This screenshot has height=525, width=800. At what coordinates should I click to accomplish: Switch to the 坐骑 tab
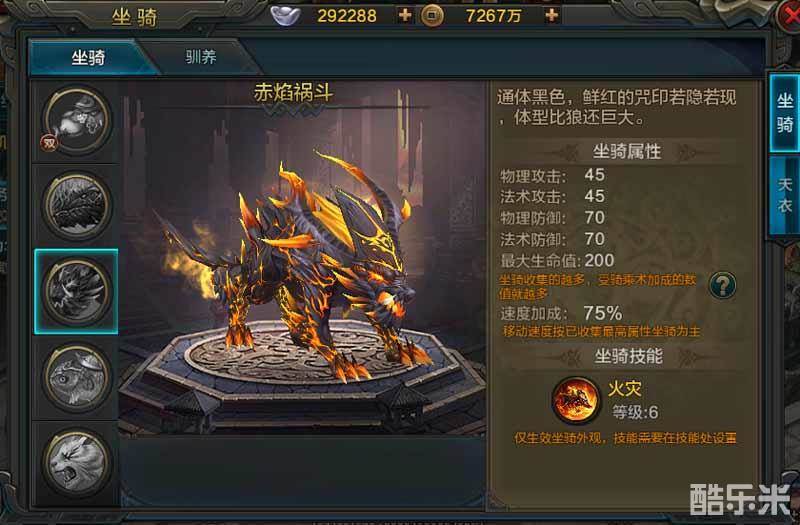click(88, 57)
